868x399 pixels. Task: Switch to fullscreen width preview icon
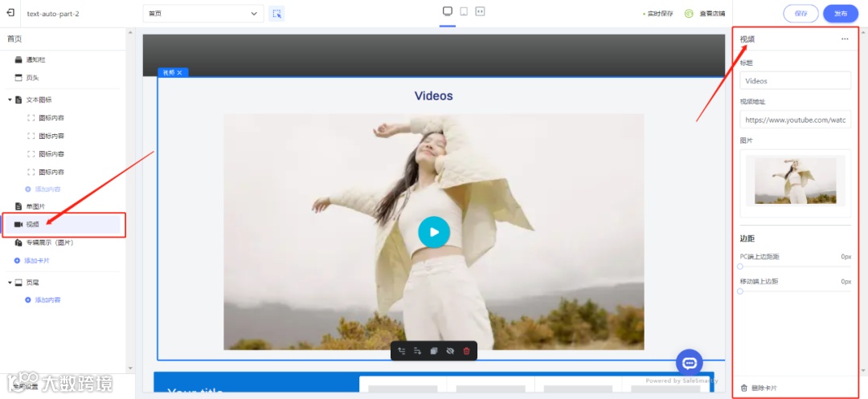[x=480, y=11]
